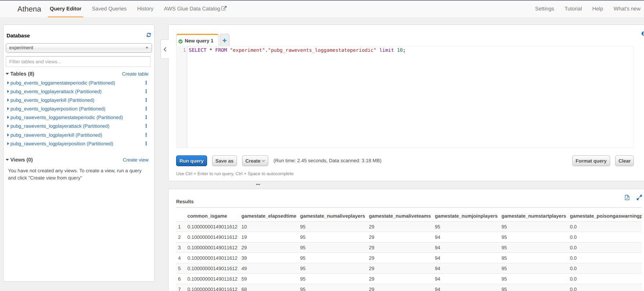The height and width of the screenshot is (291, 644).
Task: Download results file icon
Action: click(x=627, y=197)
